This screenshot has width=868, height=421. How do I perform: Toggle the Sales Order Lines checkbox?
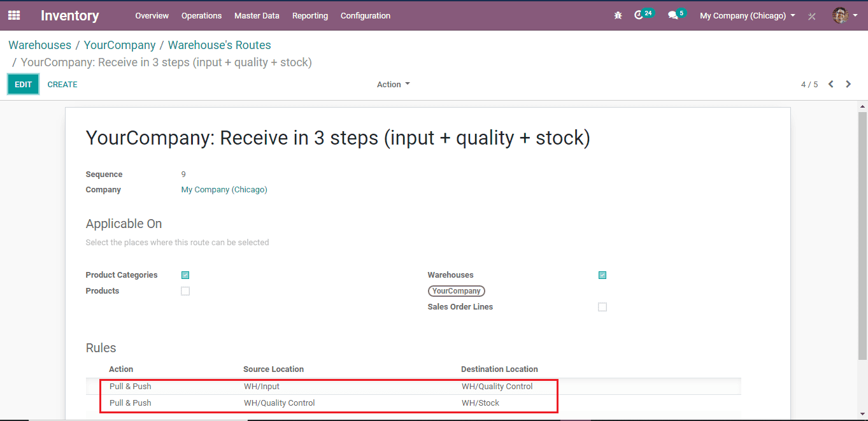pyautogui.click(x=602, y=307)
